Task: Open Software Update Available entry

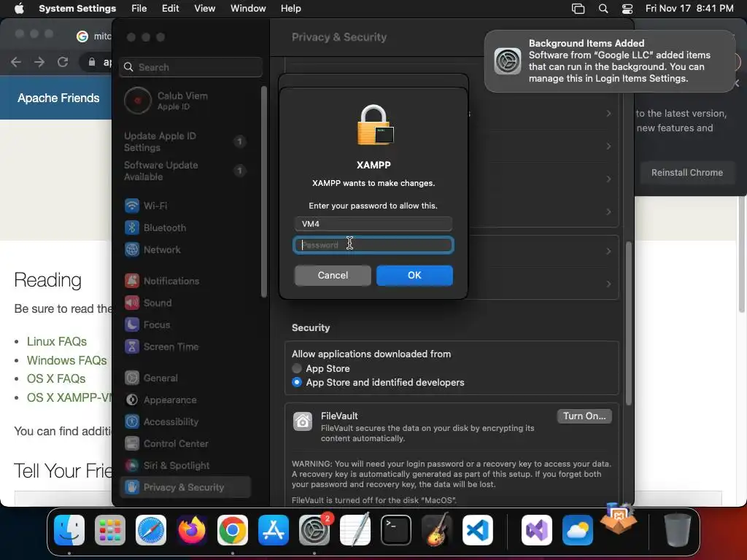Action: (x=185, y=171)
